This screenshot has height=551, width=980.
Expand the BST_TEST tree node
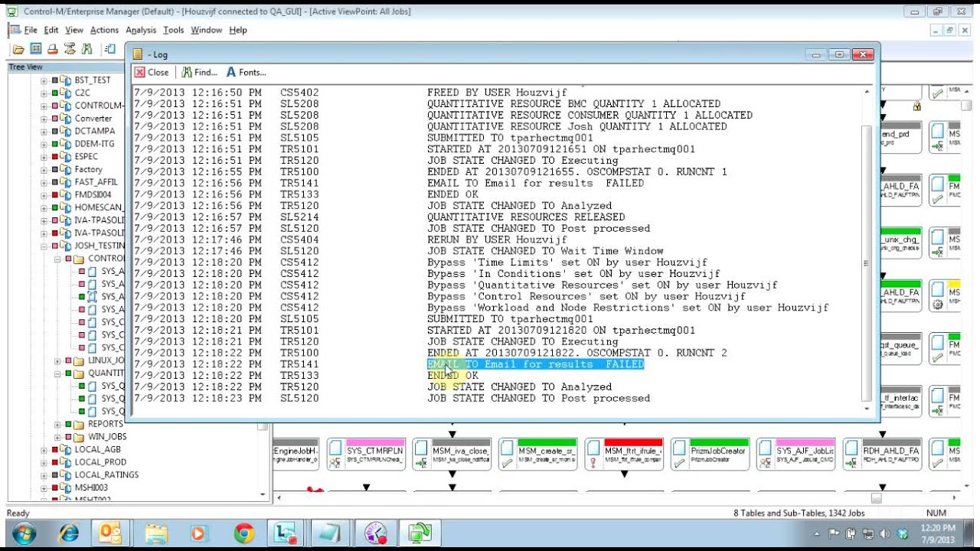[44, 80]
